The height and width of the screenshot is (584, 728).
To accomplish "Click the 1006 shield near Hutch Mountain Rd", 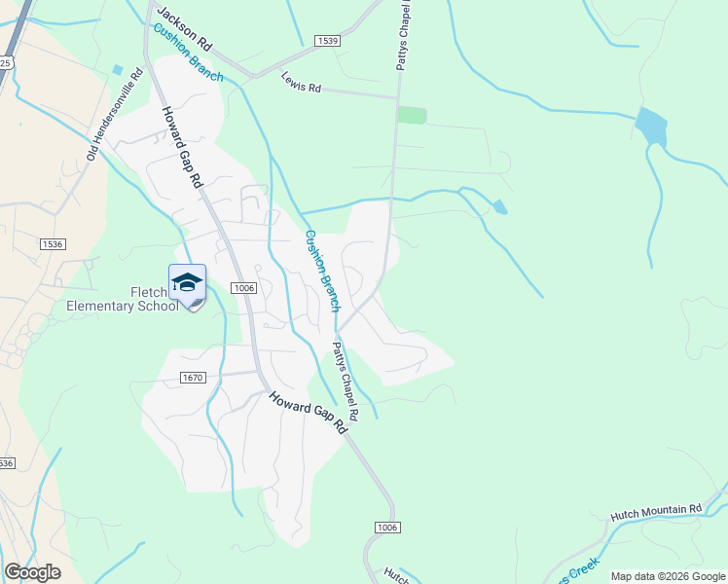I will (387, 528).
